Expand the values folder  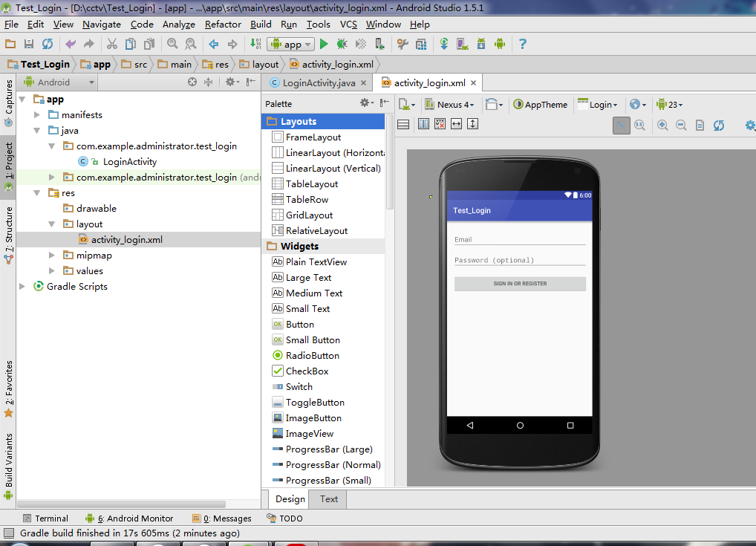click(51, 270)
